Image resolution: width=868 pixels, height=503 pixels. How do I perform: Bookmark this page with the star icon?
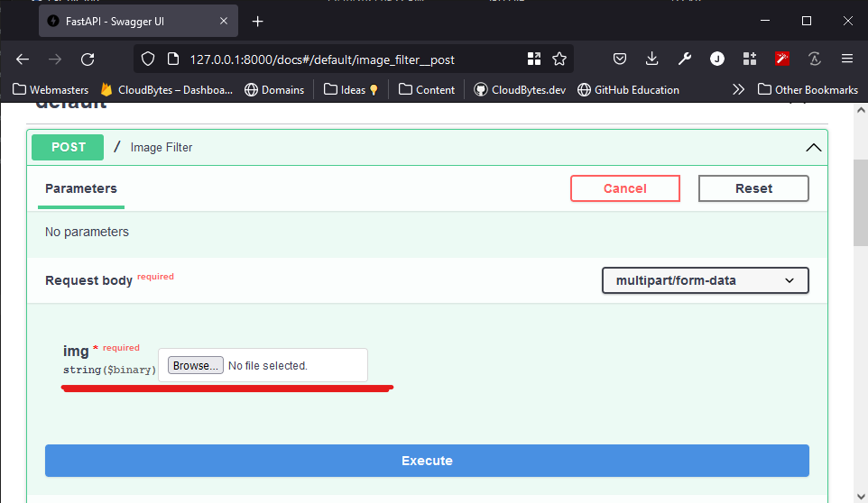click(x=559, y=59)
